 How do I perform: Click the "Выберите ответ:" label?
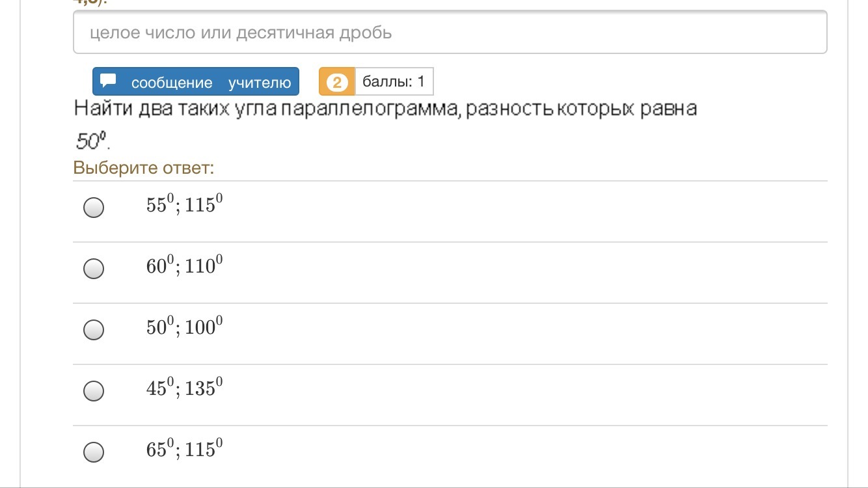[x=144, y=168]
